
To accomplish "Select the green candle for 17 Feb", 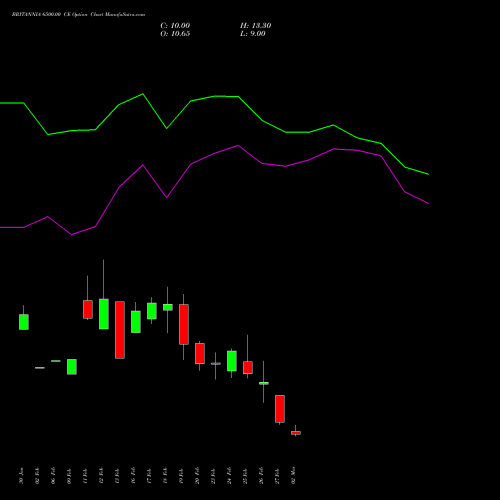I will (152, 311).
